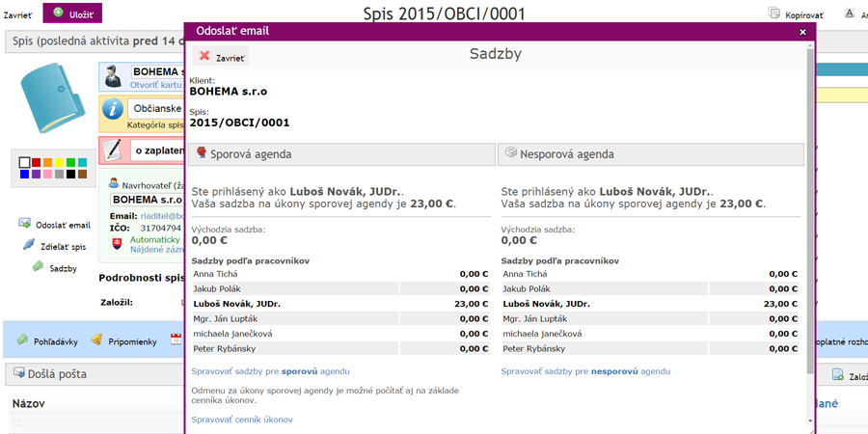Screen dimensions: 868x434
Task: Click the red X icon beside Zavrieť in the dialog
Action: [204, 56]
